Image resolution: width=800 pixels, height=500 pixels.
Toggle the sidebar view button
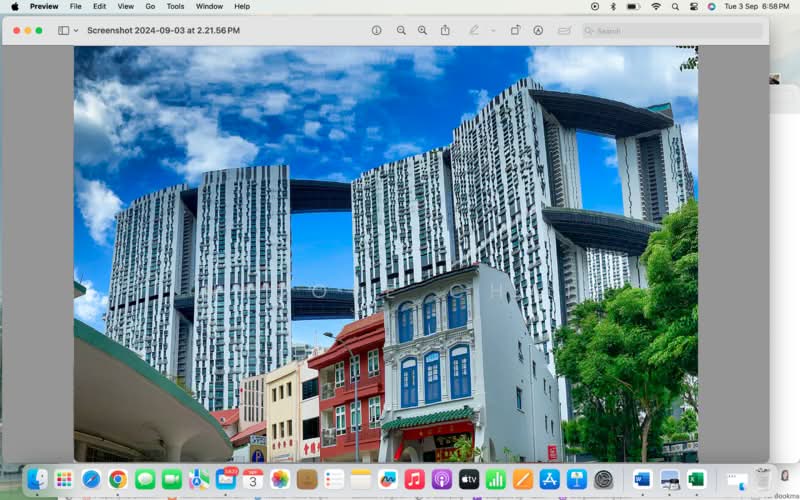63,31
